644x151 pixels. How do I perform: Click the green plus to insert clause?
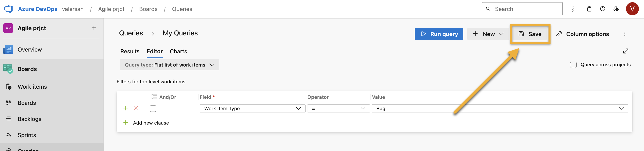[x=126, y=108]
